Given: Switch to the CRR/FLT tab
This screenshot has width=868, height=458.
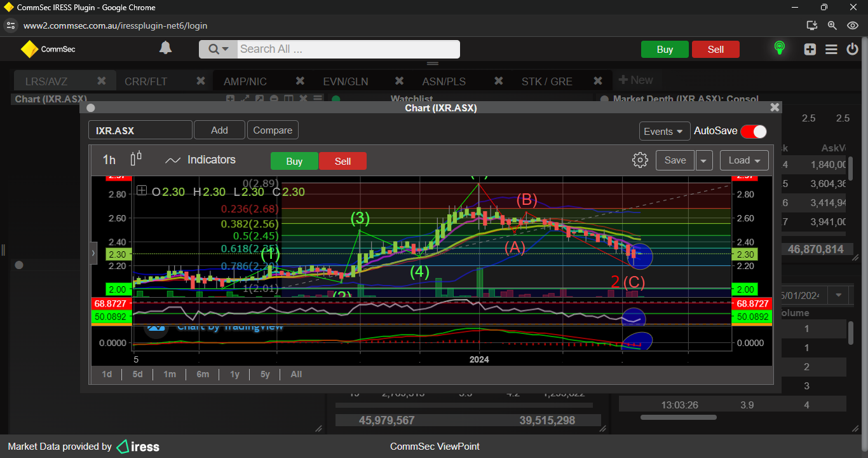Looking at the screenshot, I should pyautogui.click(x=146, y=81).
